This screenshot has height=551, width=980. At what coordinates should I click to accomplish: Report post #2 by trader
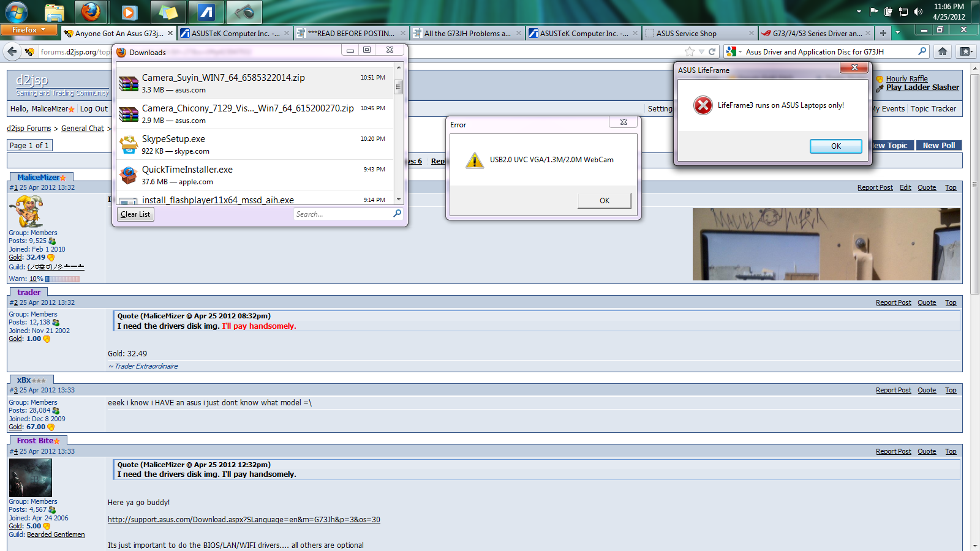(893, 303)
